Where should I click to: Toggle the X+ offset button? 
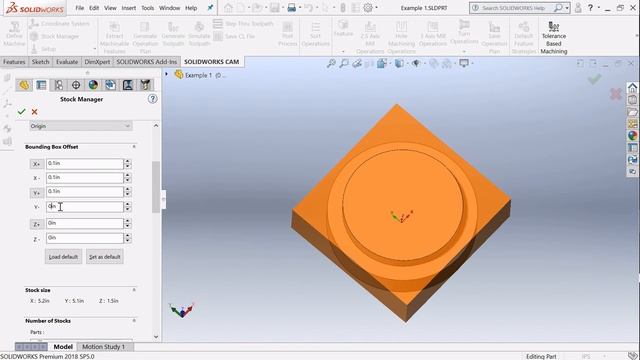36,164
